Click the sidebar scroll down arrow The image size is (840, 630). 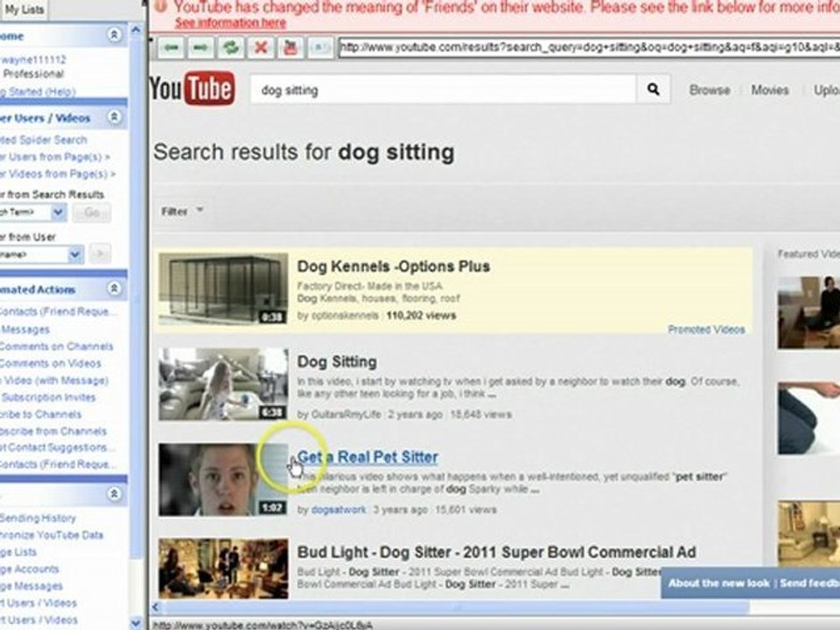pos(136,623)
